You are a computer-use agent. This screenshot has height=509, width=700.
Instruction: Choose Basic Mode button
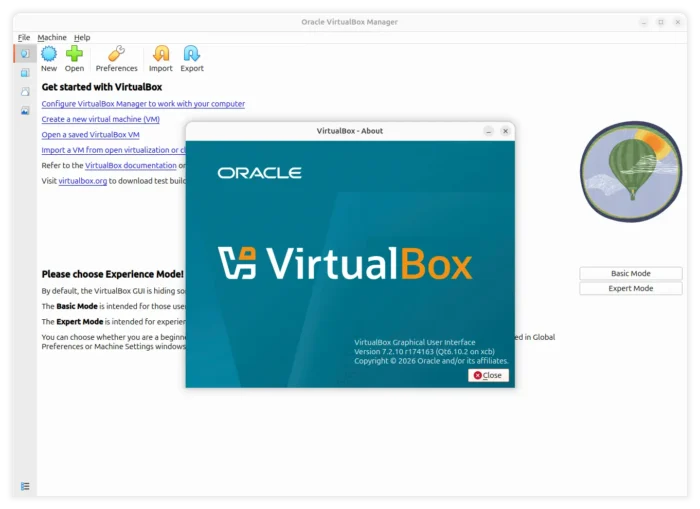(x=630, y=273)
